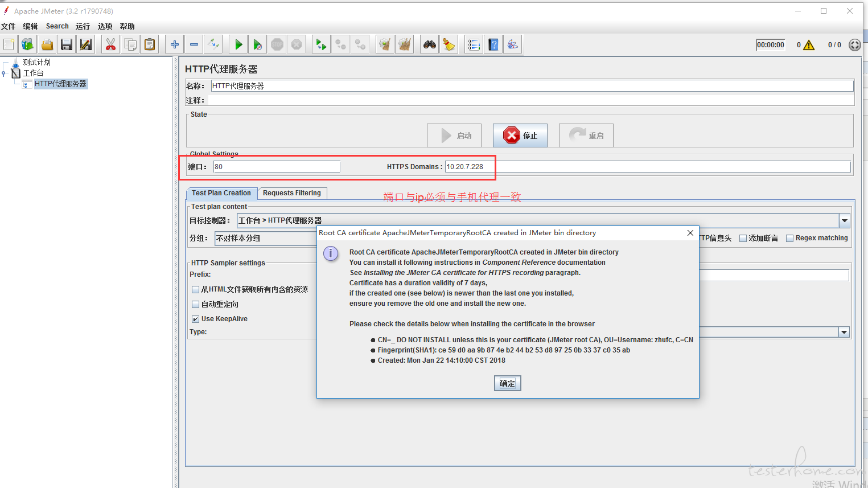The height and width of the screenshot is (488, 868).
Task: Open the 文件 menu
Action: coord(9,26)
